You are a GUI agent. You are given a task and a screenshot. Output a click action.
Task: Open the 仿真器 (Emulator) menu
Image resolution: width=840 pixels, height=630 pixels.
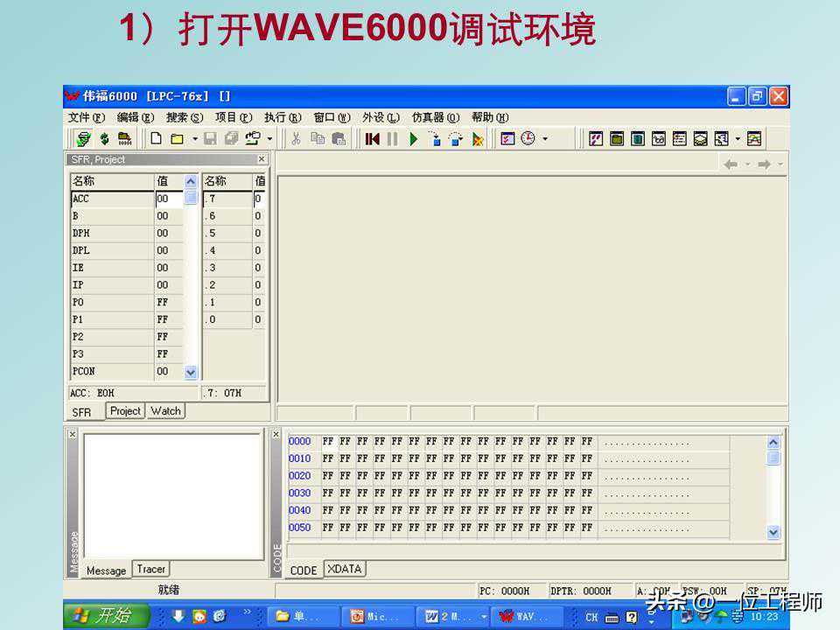point(435,117)
